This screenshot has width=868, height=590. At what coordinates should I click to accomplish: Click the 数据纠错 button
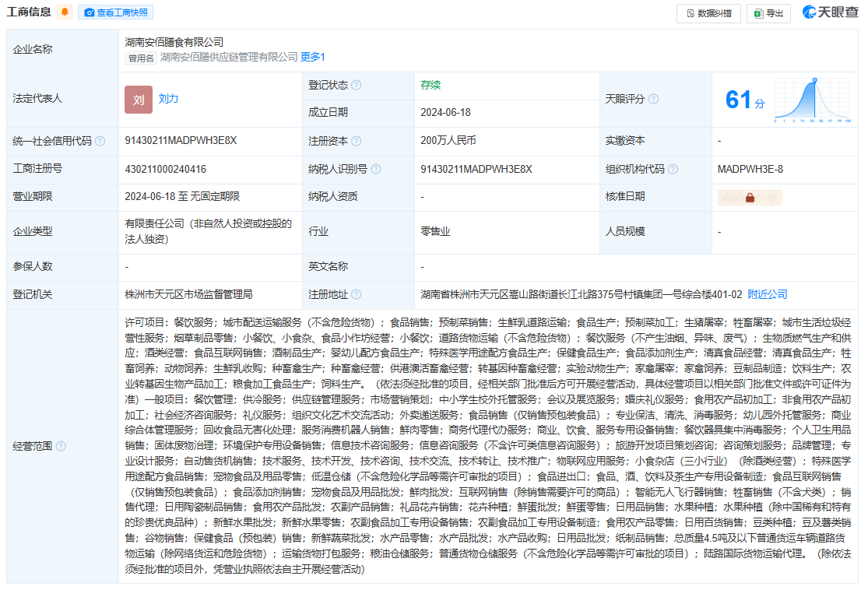(x=708, y=13)
